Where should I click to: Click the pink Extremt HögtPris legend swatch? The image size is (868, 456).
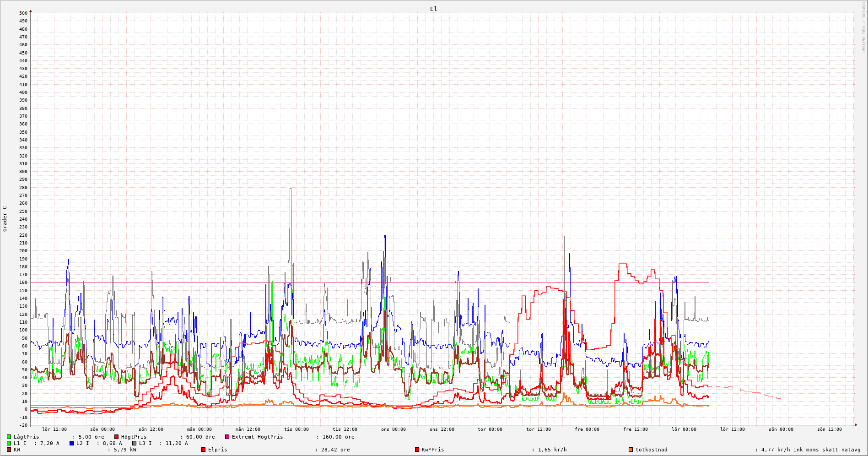tap(227, 437)
